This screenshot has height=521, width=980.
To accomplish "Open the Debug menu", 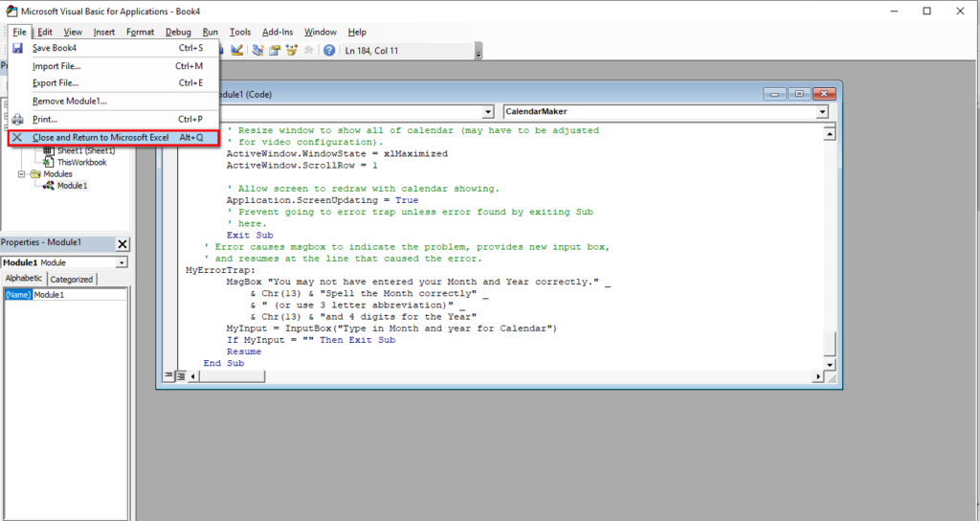I will (177, 32).
